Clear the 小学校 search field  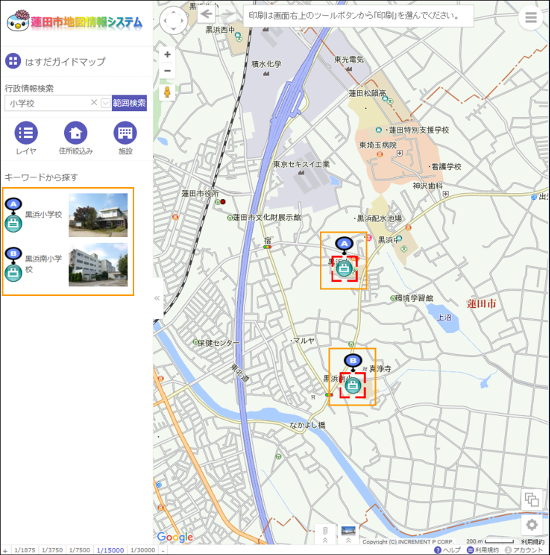94,102
